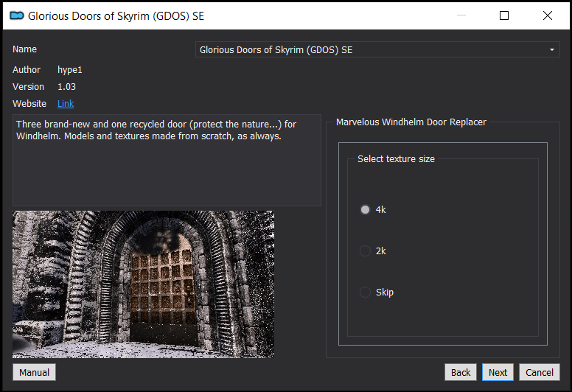The image size is (572, 392).
Task: Close the GDOS installer window
Action: (548, 15)
